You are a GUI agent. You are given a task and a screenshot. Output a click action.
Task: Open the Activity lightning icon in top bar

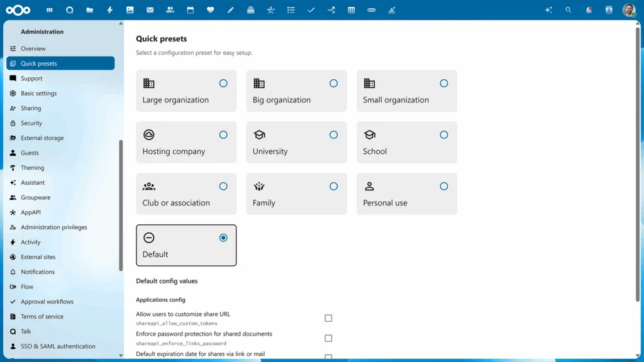click(110, 10)
